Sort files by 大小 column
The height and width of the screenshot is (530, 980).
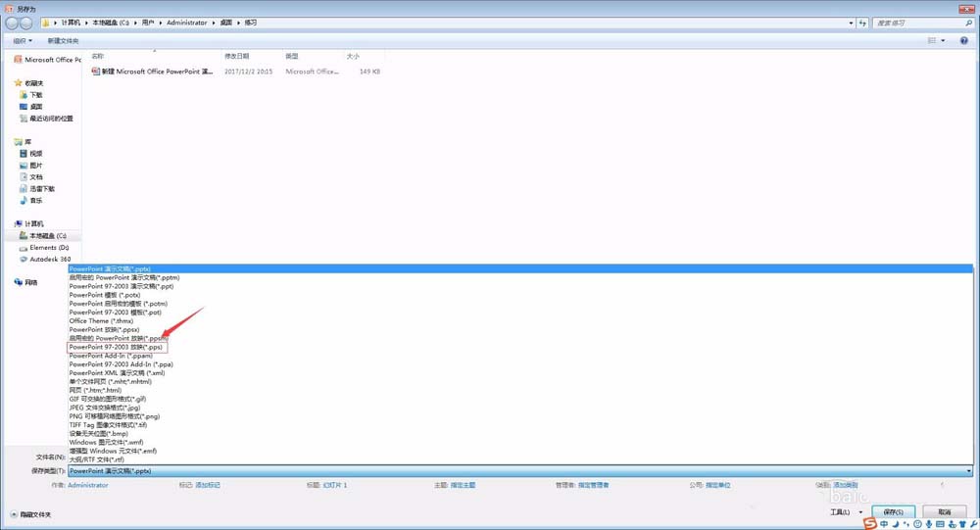tap(353, 56)
